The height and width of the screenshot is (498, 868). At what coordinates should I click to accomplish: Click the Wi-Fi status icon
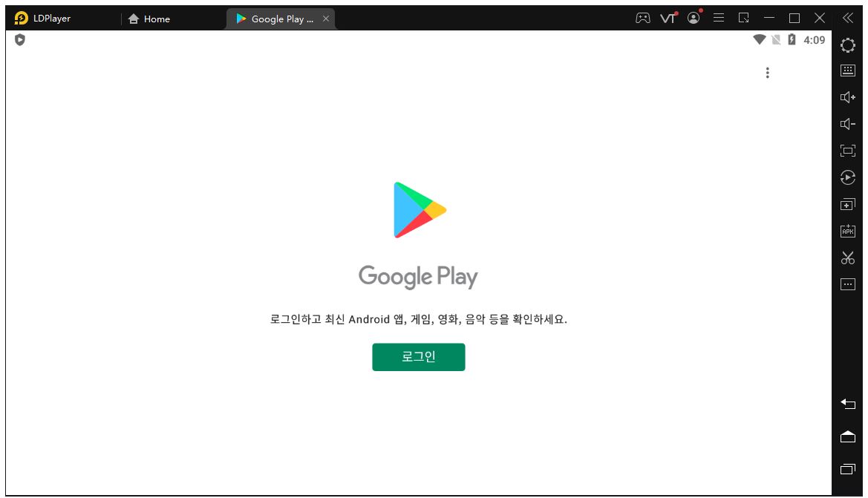[760, 39]
